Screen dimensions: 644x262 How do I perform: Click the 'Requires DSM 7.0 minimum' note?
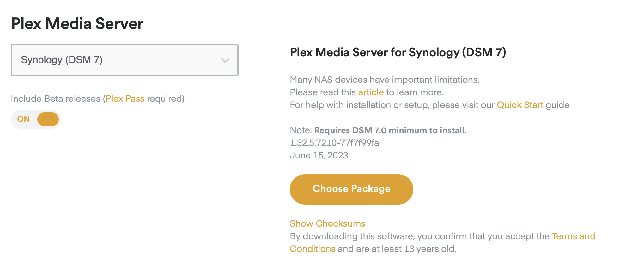(x=390, y=130)
